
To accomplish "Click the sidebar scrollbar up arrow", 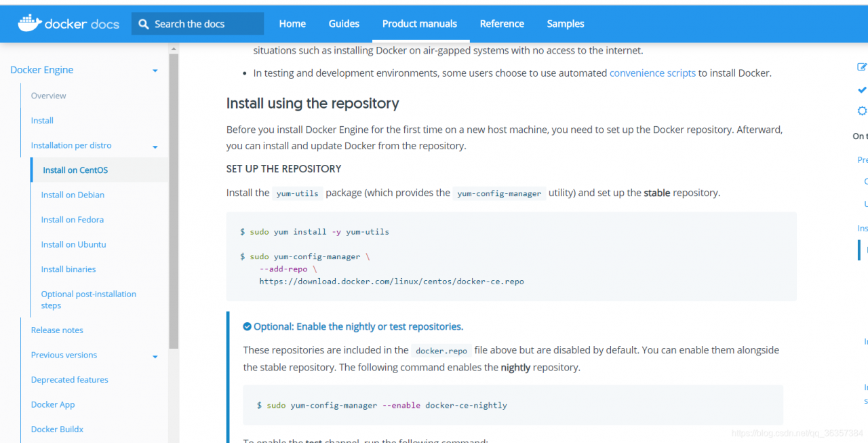I will click(174, 49).
